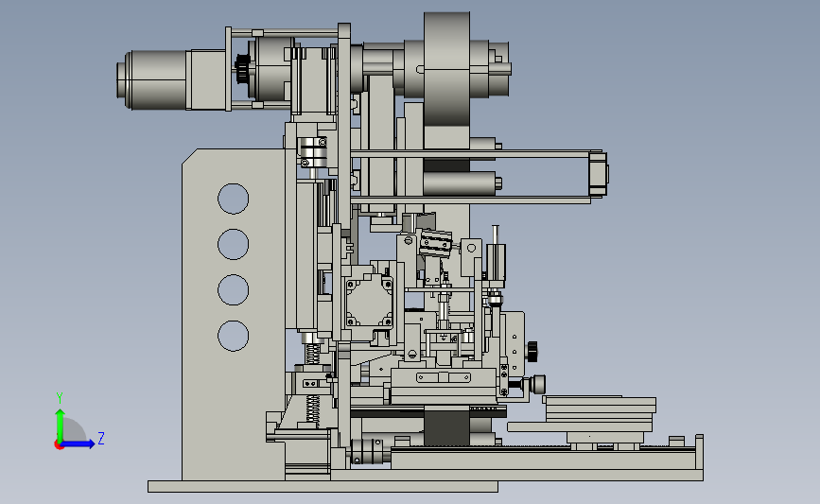Image resolution: width=820 pixels, height=504 pixels.
Task: Click the green Y axis arrow
Action: click(61, 426)
